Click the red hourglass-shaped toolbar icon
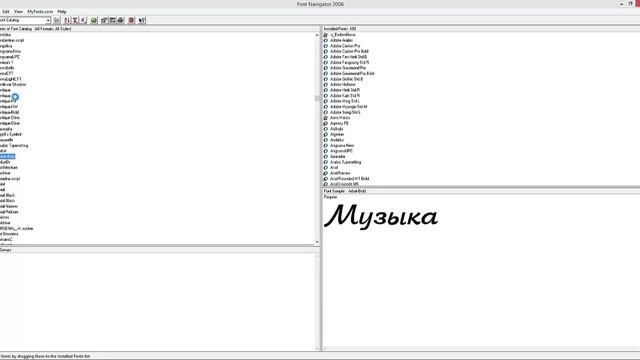The image size is (640, 360). pos(75,20)
